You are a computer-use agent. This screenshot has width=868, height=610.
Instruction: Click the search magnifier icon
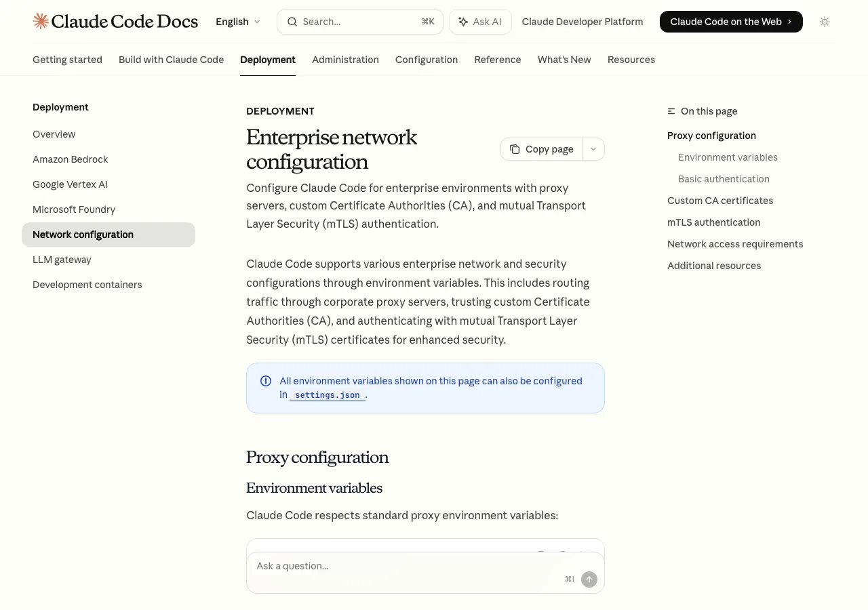tap(292, 22)
